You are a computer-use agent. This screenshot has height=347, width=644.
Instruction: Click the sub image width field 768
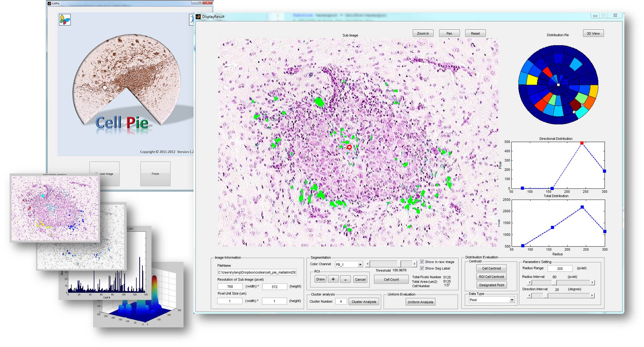pos(230,287)
